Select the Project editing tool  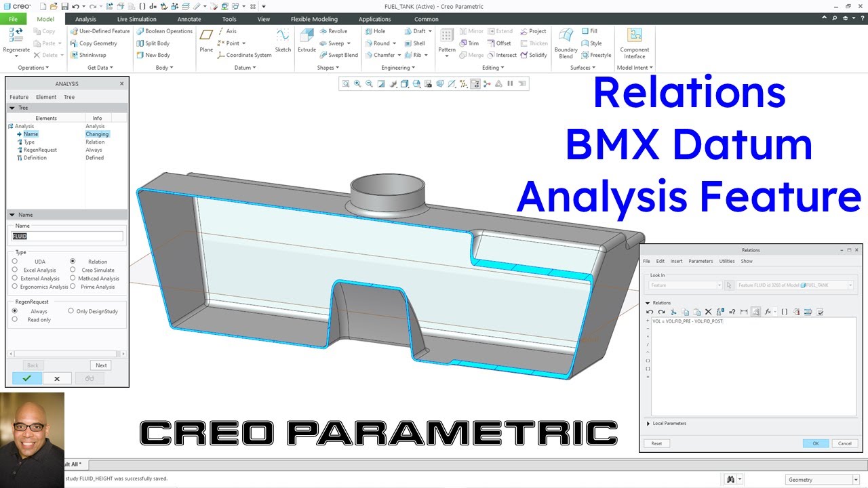pos(533,31)
